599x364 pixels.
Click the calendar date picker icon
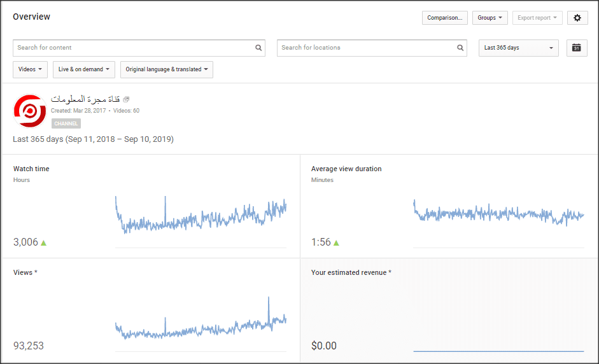[x=576, y=48]
